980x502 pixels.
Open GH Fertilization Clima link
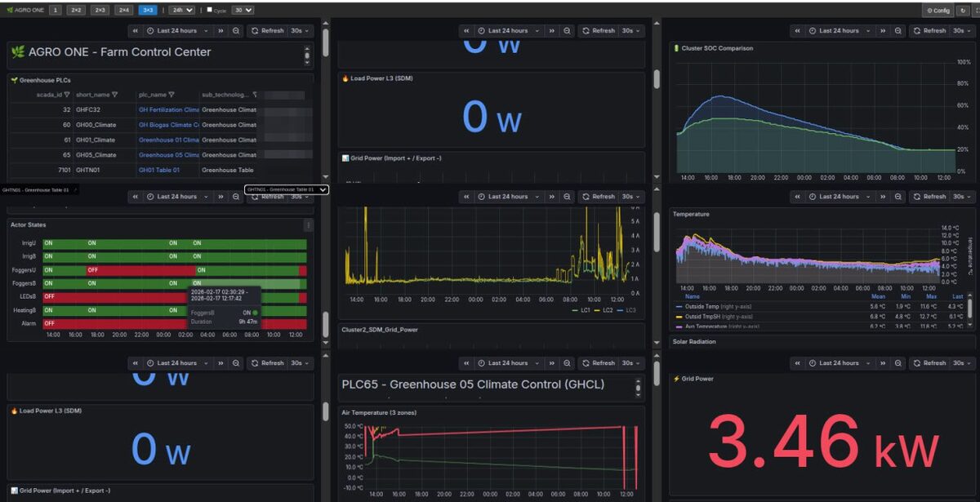click(169, 109)
